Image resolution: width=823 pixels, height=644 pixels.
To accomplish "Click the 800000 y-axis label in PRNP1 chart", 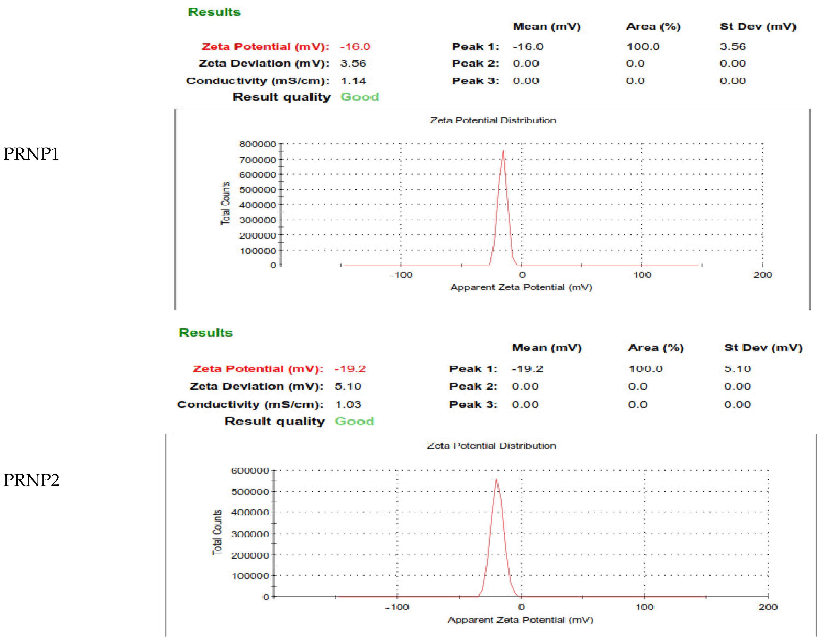I will [x=258, y=144].
